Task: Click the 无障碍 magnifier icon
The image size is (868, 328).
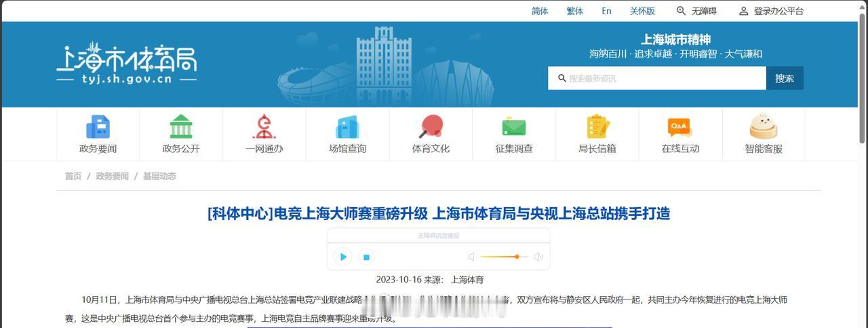Action: tap(681, 11)
